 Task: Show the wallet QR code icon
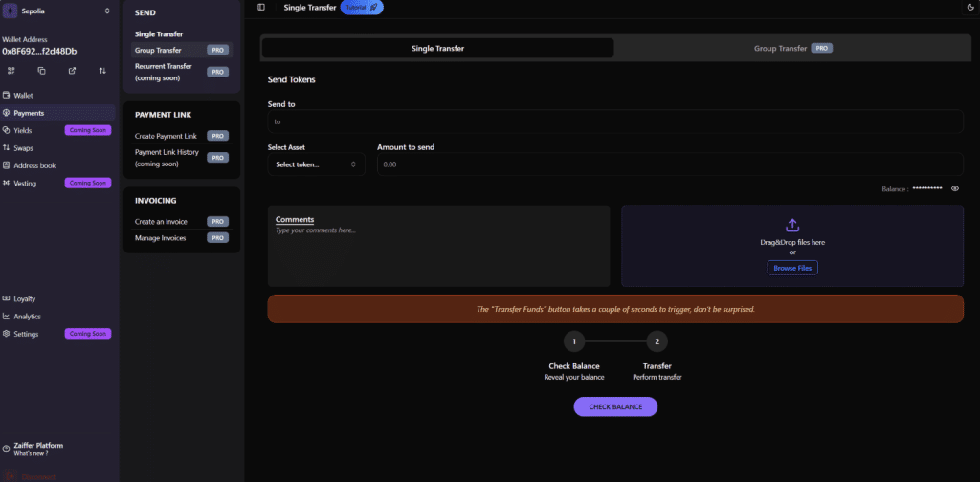11,71
